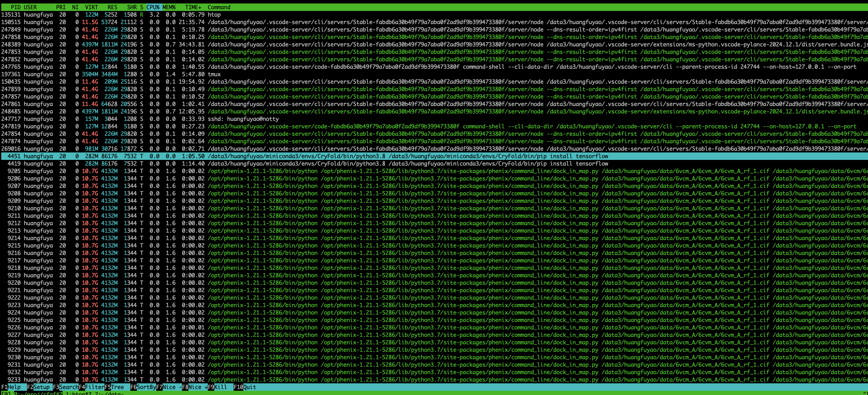Select highlighted PID 4451 pip install row
This screenshot has width=868, height=395.
point(303,156)
